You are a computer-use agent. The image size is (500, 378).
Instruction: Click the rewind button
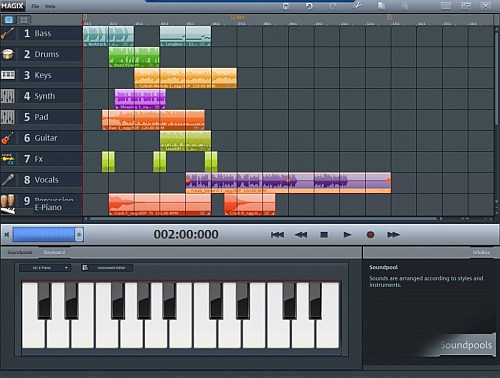(301, 235)
